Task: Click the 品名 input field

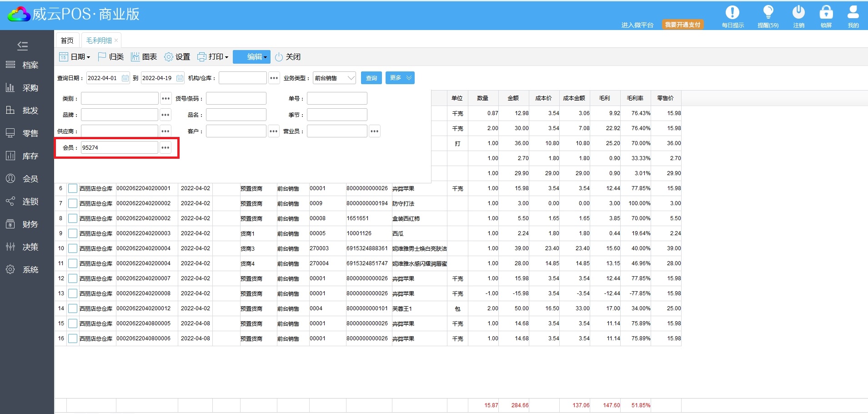Action: 236,115
